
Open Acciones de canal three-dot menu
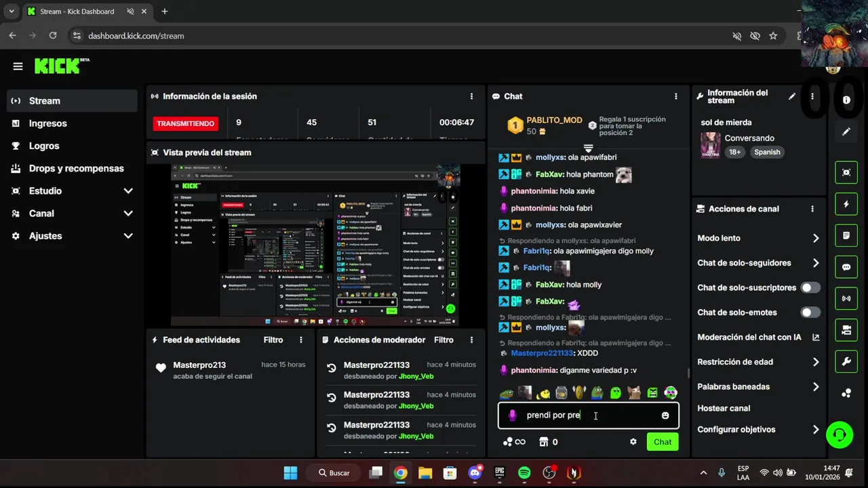812,209
